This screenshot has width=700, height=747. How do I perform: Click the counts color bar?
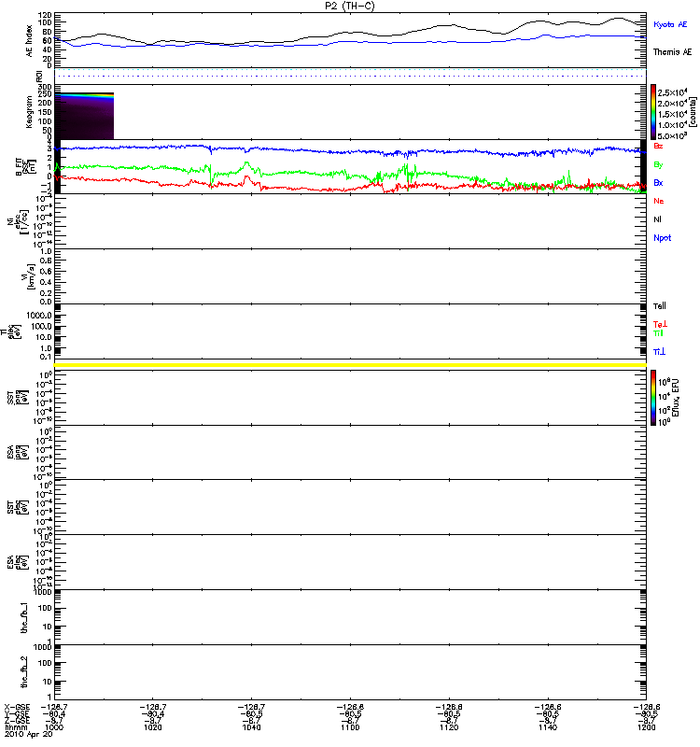[x=653, y=112]
